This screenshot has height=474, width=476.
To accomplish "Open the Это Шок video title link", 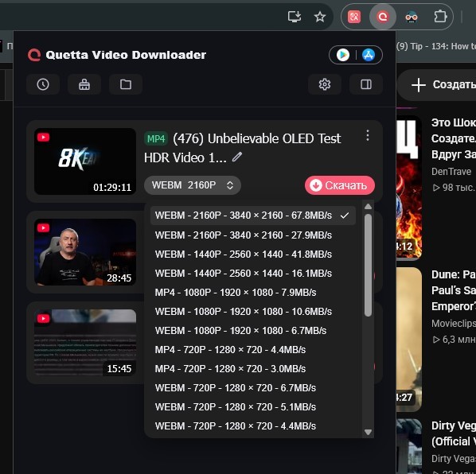I will click(454, 138).
